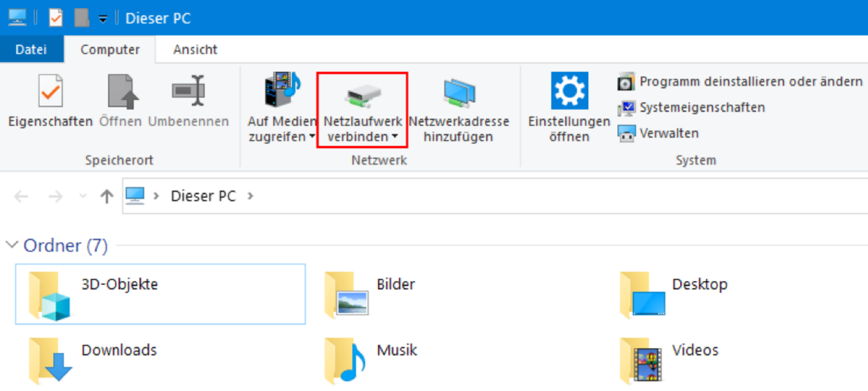Expand the chevron after Dieser PC breadcrumb

251,196
